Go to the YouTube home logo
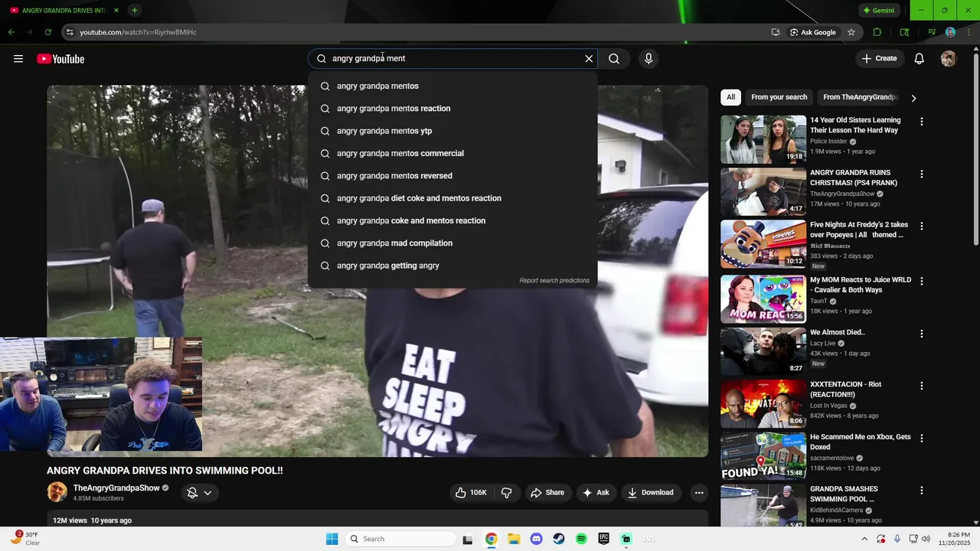Screen dimensions: 980x551 (60, 59)
